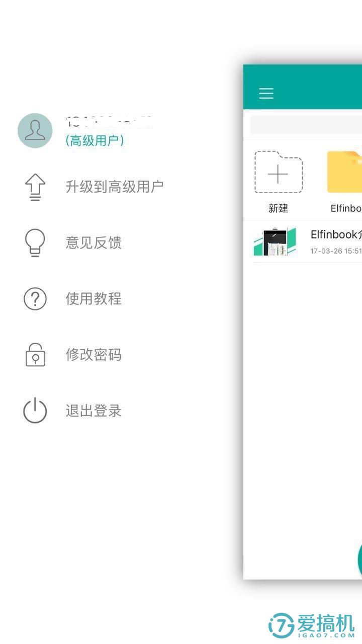This screenshot has height=644, width=362.
Task: Tap the user avatar icon
Action: pos(35,131)
